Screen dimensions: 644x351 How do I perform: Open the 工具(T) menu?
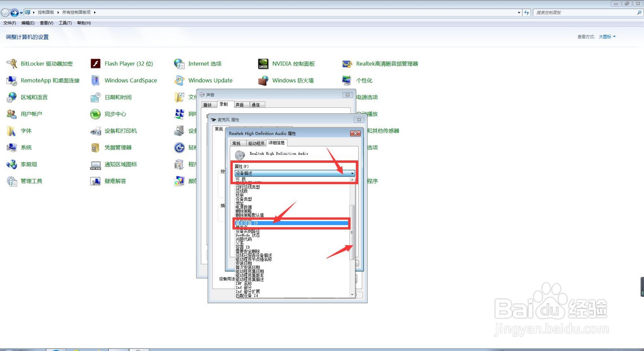[x=65, y=23]
